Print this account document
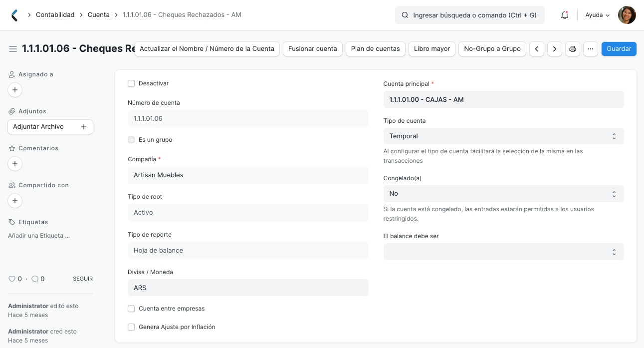 pos(573,49)
